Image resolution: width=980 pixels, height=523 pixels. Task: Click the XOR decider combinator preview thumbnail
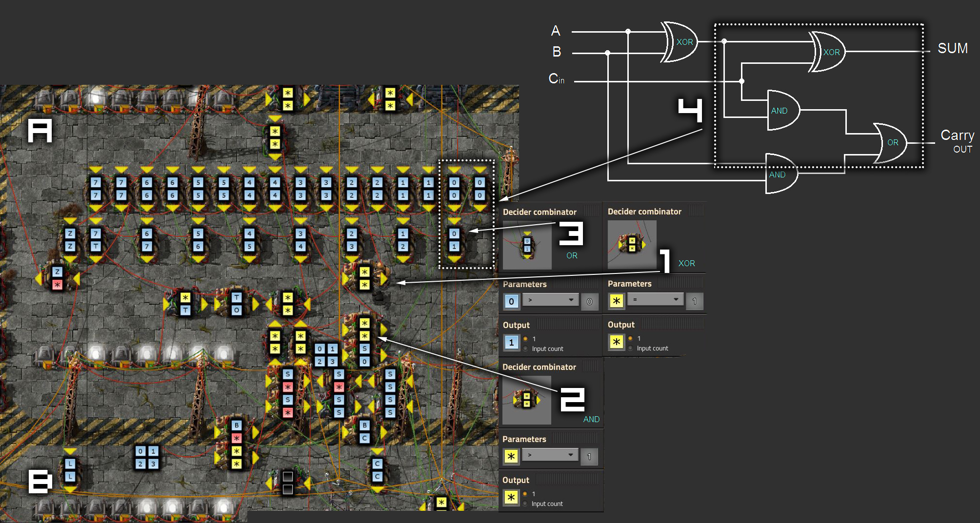click(x=632, y=245)
